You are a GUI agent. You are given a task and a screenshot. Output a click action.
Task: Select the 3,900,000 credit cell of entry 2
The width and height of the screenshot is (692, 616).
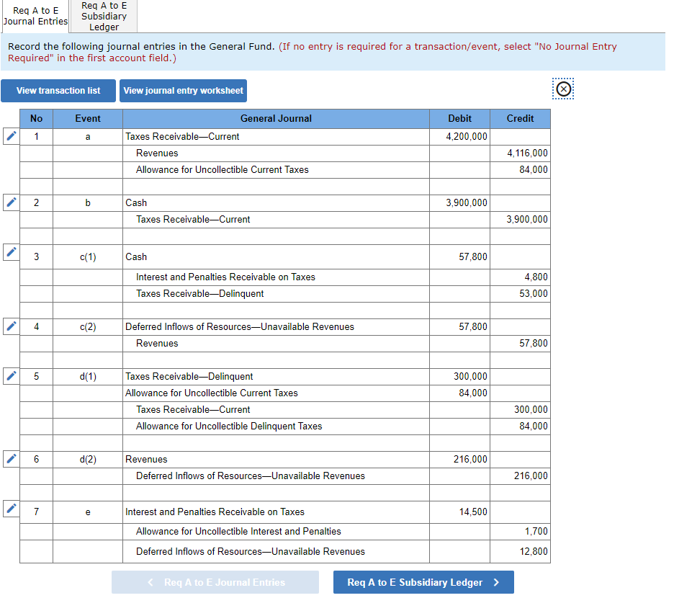point(520,219)
